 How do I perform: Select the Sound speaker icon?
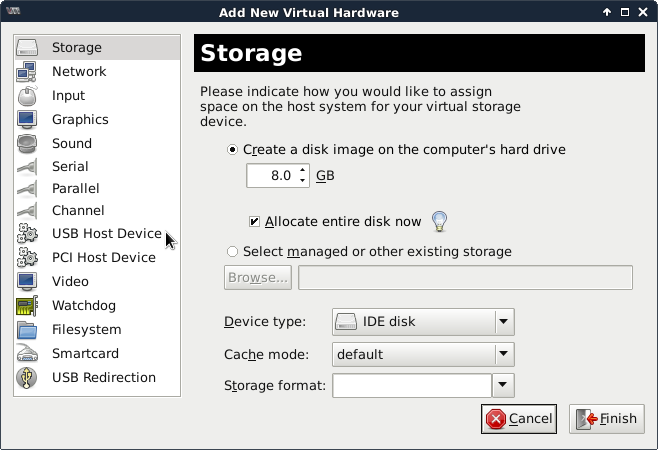pyautogui.click(x=27, y=144)
